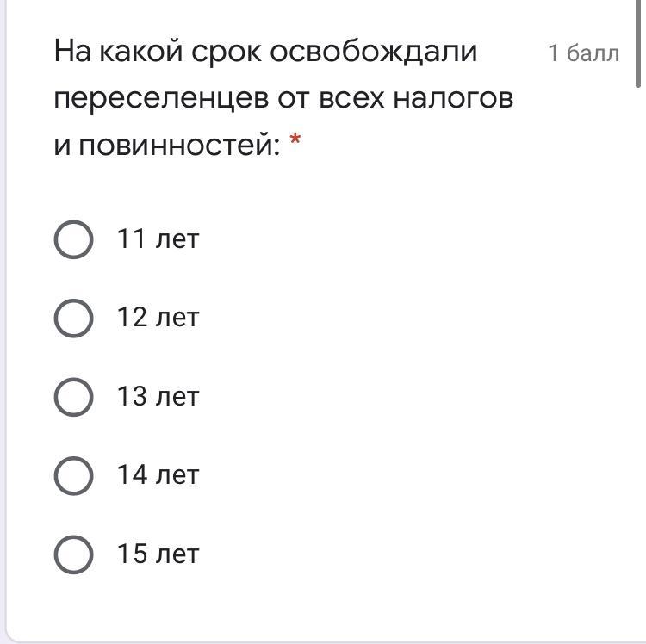
Task: Click the word "всех" in the question
Action: tap(351, 99)
